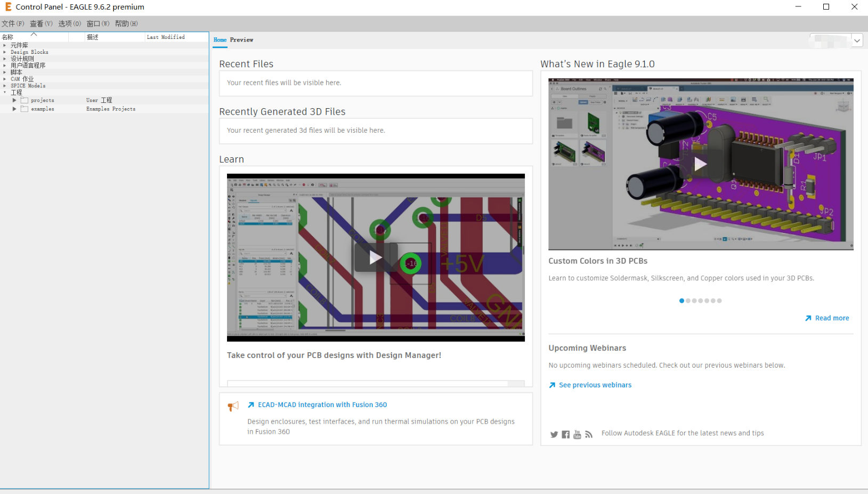Click the Read more arrow icon

[808, 318]
